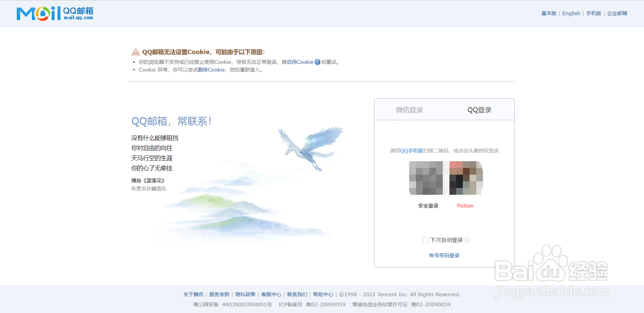Click the Cookie help question mark icon

point(317,62)
